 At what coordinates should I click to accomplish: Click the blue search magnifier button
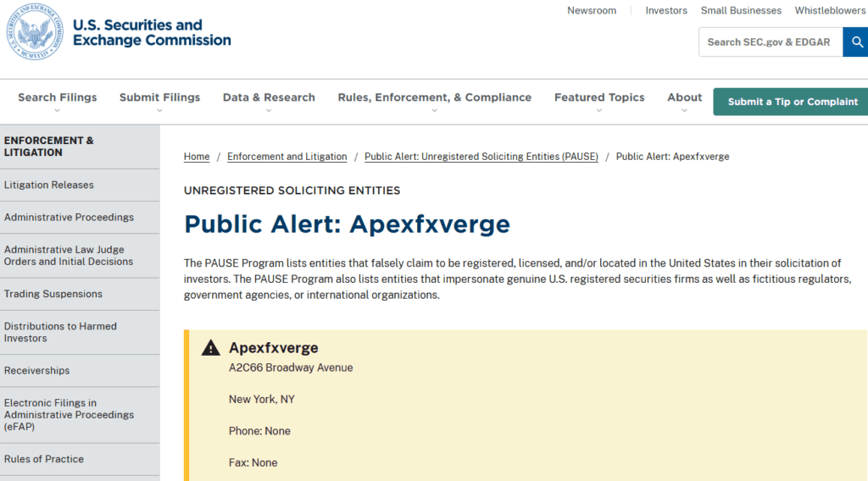[856, 42]
